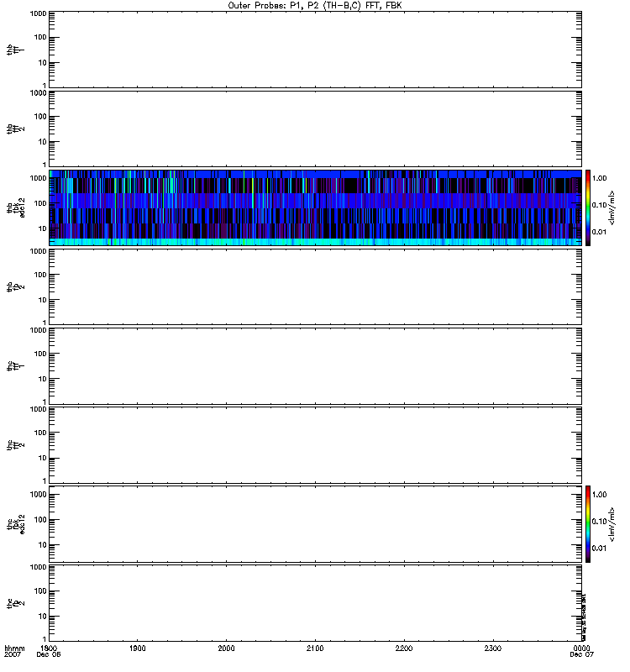The image size is (630, 672).
Task: Click the "0.10" label on the thb color bar
Action: (x=599, y=205)
